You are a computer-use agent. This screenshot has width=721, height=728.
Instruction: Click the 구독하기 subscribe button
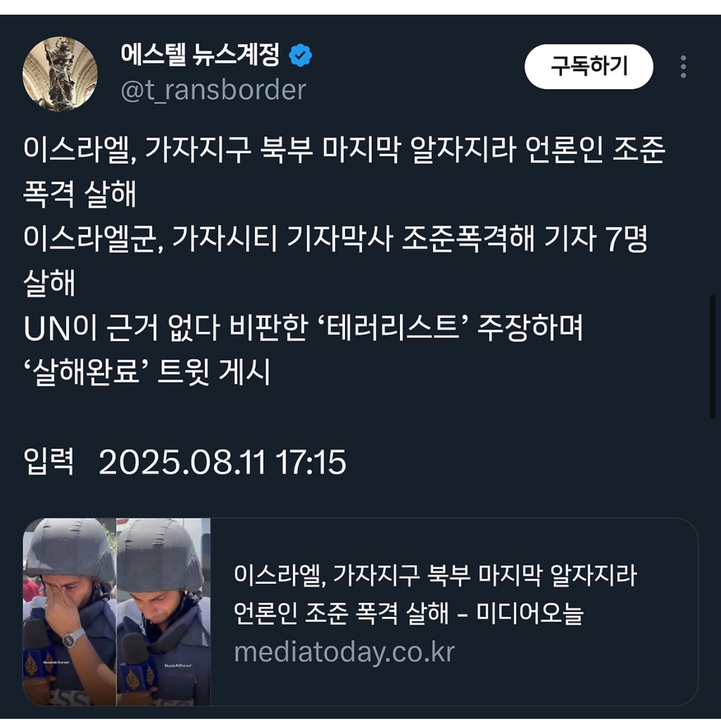point(588,67)
